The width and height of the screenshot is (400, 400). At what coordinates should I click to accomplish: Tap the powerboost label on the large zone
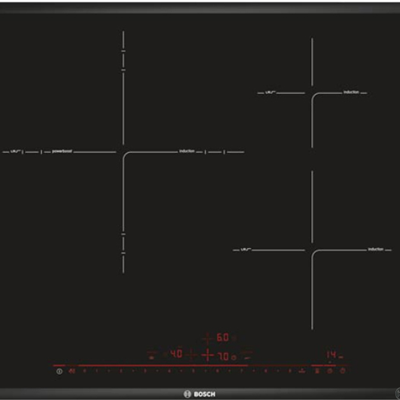click(62, 151)
